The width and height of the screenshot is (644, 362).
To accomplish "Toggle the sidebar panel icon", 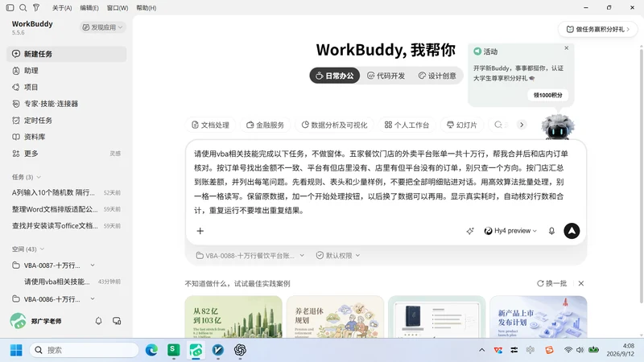I will click(x=10, y=8).
